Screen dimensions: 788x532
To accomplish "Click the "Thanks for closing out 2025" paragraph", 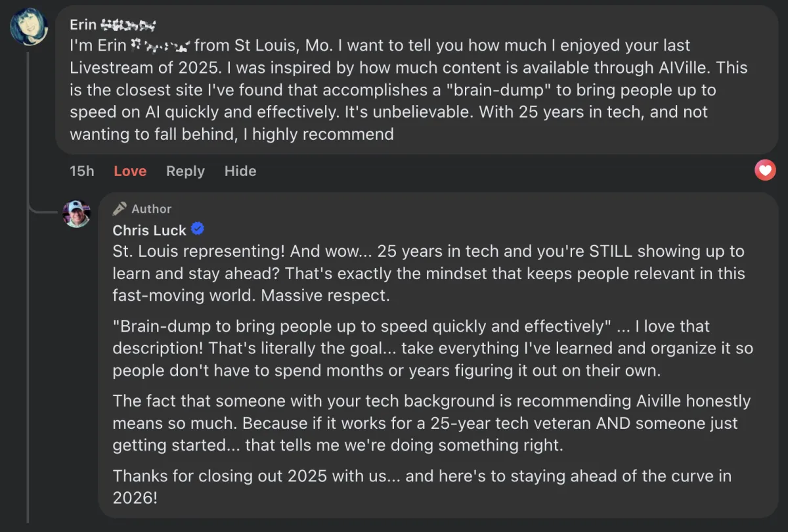I will [420, 487].
